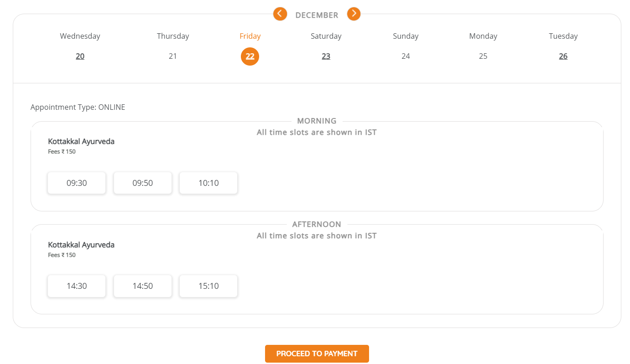The image size is (630, 364).
Task: Click the Tuesday day label
Action: pos(563,36)
